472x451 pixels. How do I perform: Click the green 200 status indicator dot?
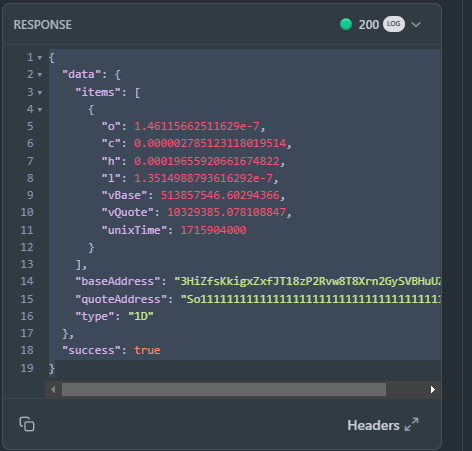pos(346,24)
